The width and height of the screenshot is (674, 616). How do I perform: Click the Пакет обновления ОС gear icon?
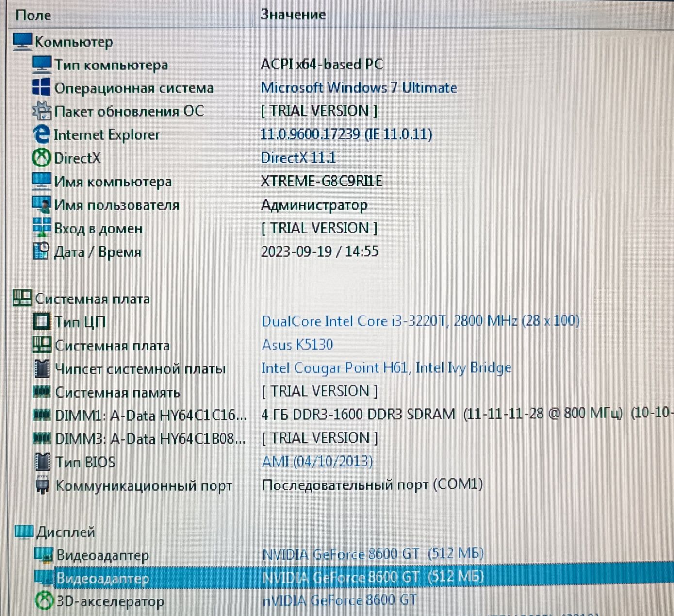pos(41,111)
